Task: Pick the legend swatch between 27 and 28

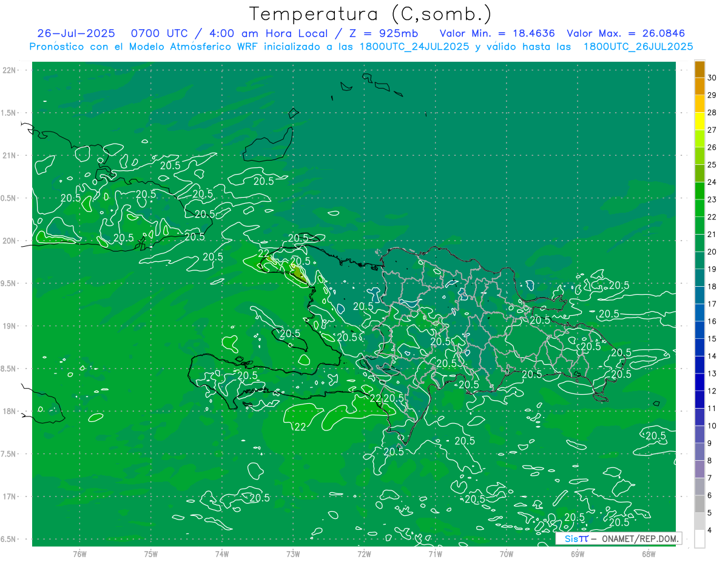Action: point(699,122)
